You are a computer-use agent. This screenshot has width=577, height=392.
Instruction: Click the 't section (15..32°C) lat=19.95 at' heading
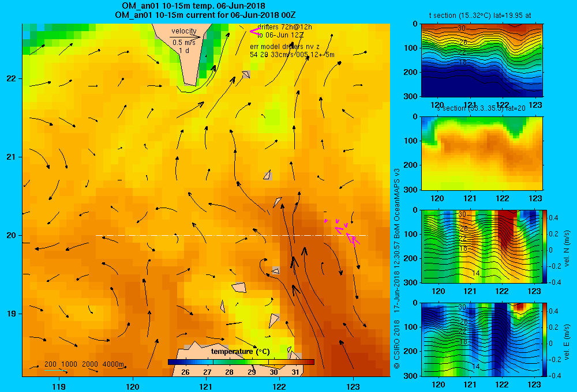tap(480, 16)
